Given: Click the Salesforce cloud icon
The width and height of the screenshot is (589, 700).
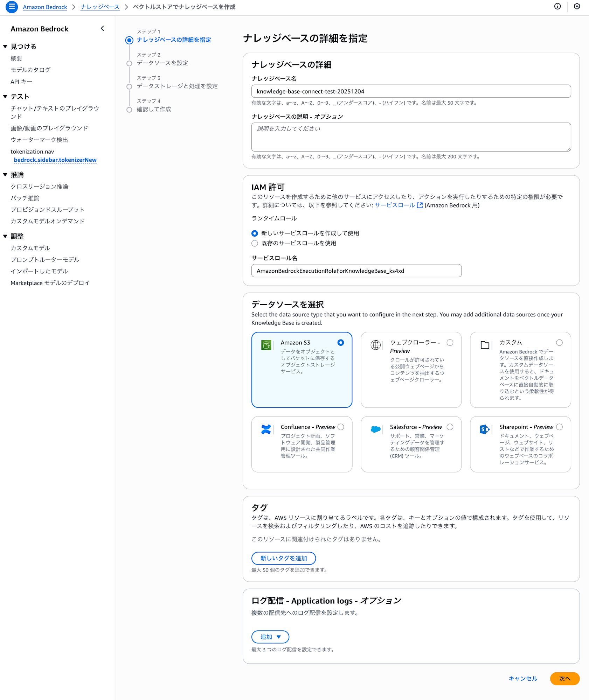Looking at the screenshot, I should pos(375,429).
